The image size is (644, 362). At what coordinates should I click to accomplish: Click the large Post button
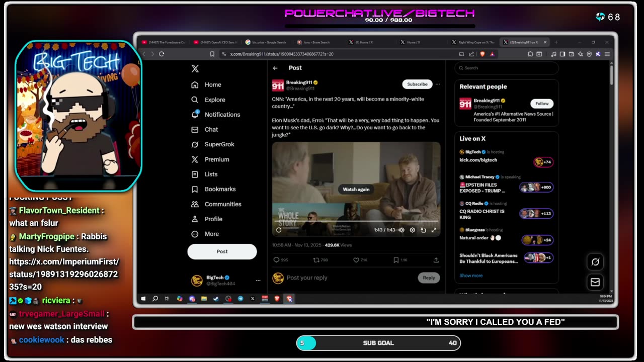[222, 251]
